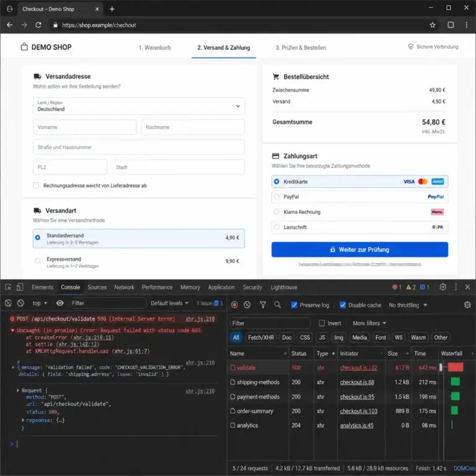
Task: Switch to the Elements tab
Action: pyautogui.click(x=43, y=287)
